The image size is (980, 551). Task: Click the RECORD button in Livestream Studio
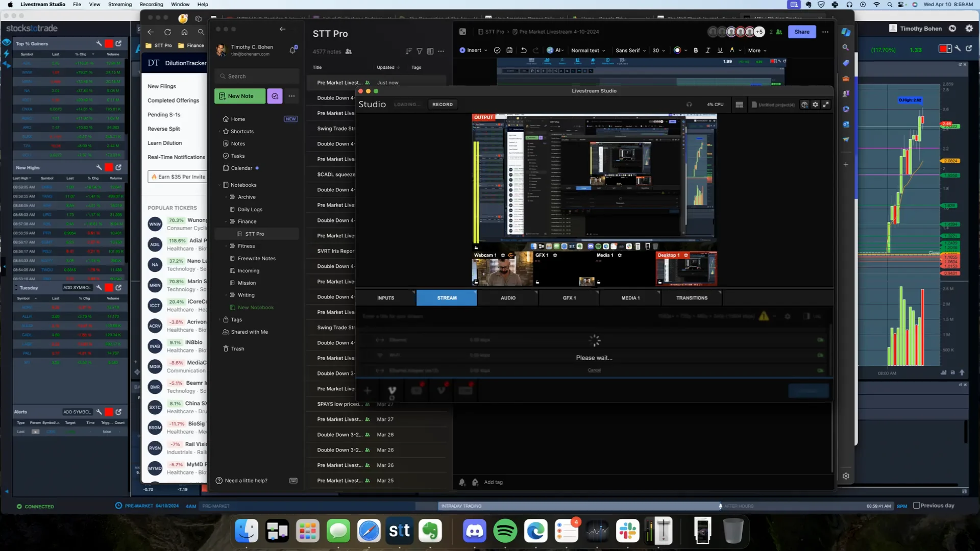(x=442, y=104)
